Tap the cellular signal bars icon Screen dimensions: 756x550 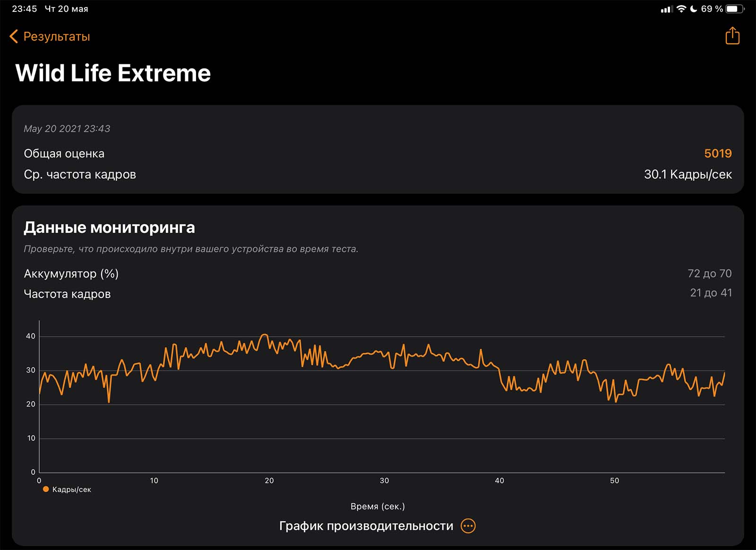666,9
